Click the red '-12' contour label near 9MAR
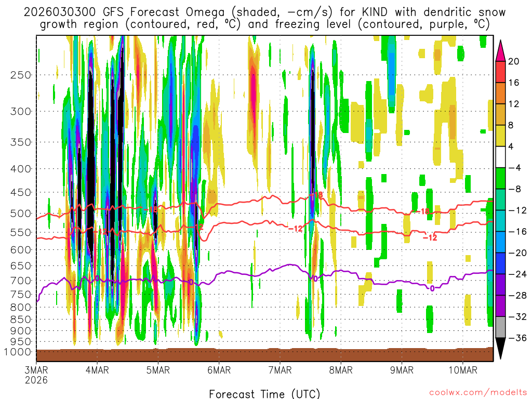532x399 pixels. (430, 237)
